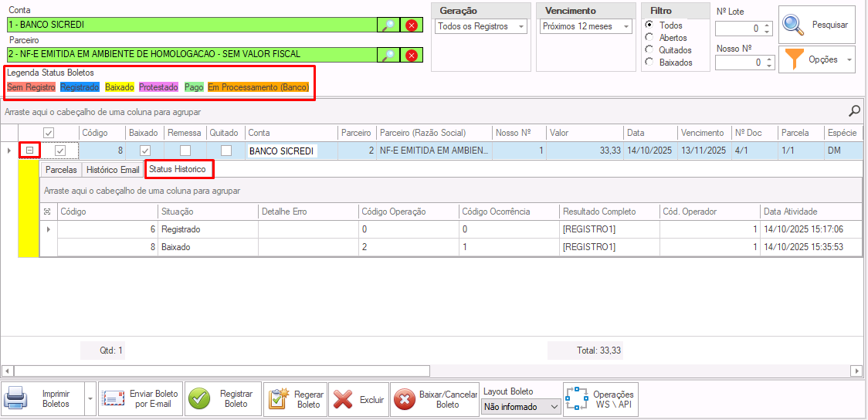Open the Layout Boleto combo box
The height and width of the screenshot is (420, 868).
(521, 407)
